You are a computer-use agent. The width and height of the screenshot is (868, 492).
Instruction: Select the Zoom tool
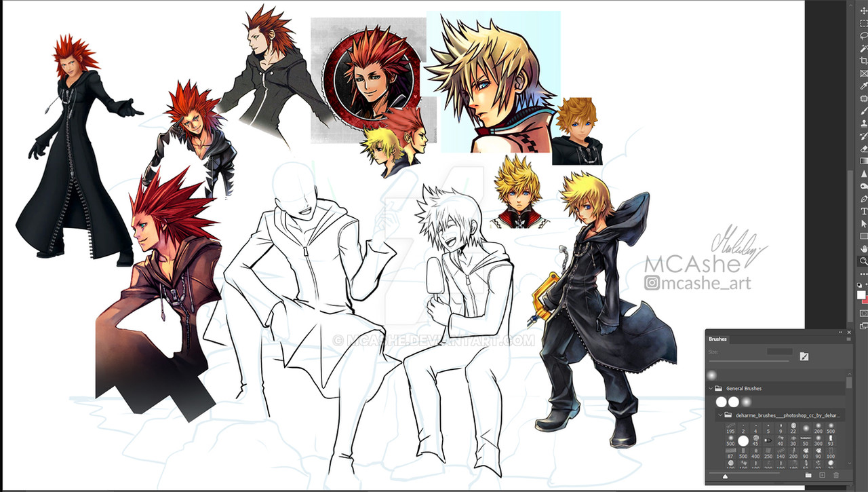[863, 261]
